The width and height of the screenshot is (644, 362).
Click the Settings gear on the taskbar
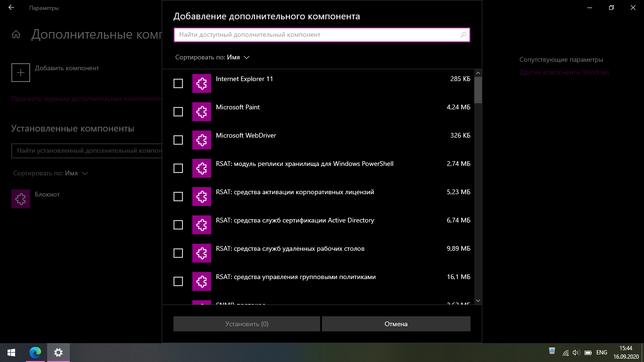58,352
